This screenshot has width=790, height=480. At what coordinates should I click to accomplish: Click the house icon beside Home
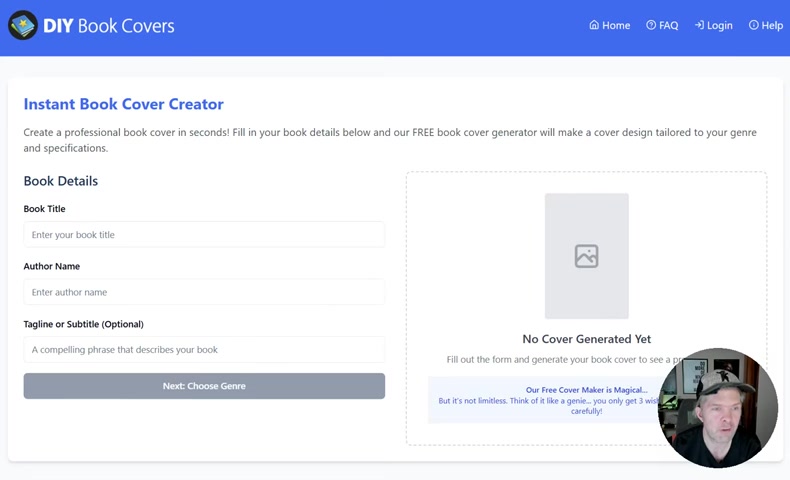594,25
